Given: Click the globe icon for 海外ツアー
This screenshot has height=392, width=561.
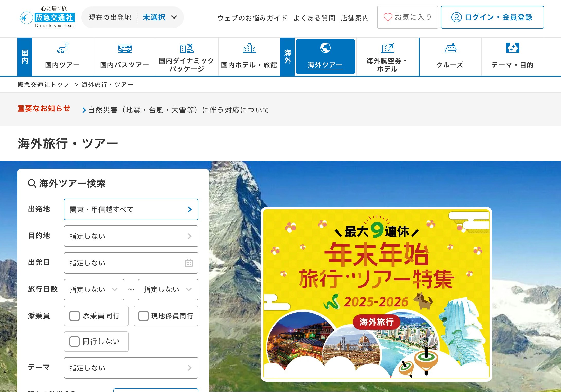Looking at the screenshot, I should [325, 48].
